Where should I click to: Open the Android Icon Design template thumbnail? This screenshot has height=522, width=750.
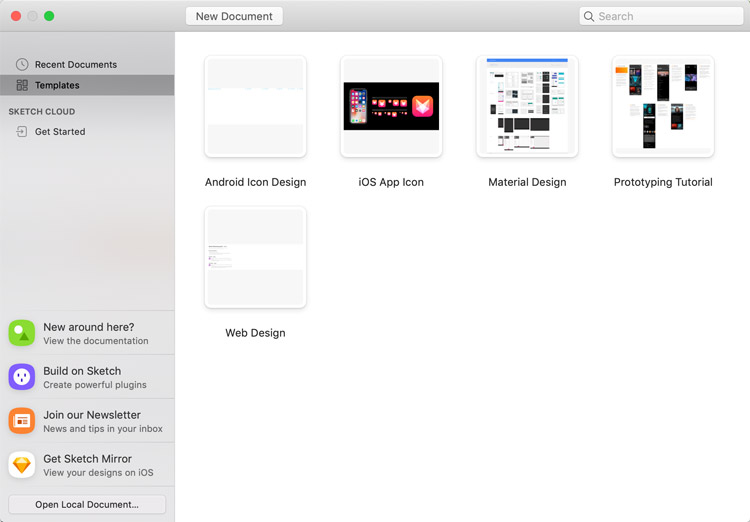(255, 106)
